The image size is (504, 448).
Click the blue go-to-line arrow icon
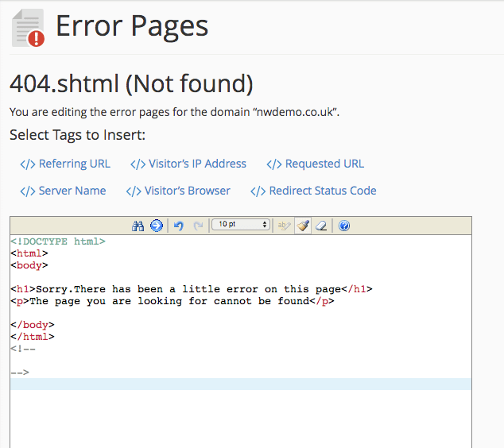click(x=157, y=226)
